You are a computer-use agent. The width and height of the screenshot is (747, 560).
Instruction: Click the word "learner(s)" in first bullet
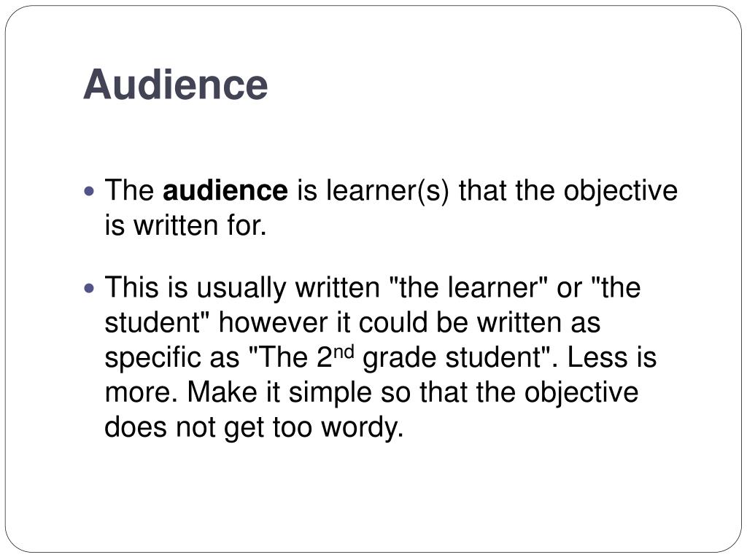[x=387, y=191]
